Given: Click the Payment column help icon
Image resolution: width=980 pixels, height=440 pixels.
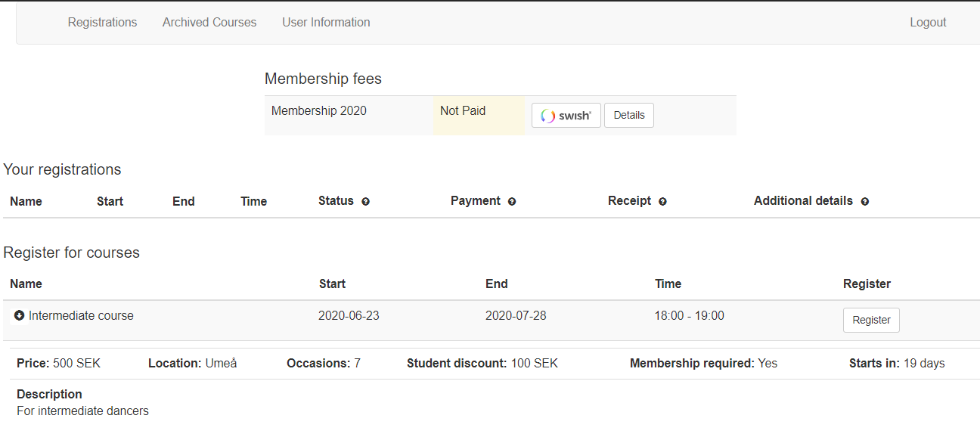Looking at the screenshot, I should pyautogui.click(x=512, y=202).
